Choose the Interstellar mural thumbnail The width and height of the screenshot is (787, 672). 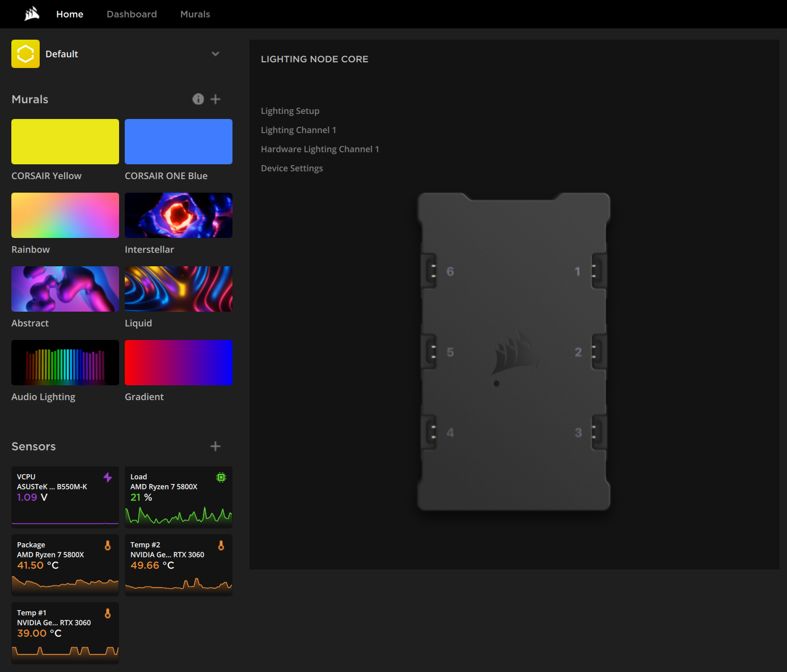[179, 215]
